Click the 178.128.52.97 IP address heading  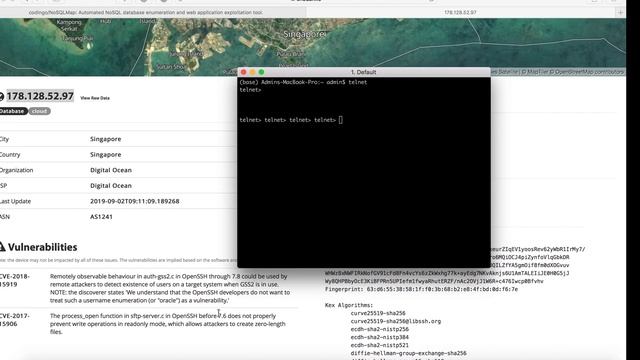pos(40,96)
